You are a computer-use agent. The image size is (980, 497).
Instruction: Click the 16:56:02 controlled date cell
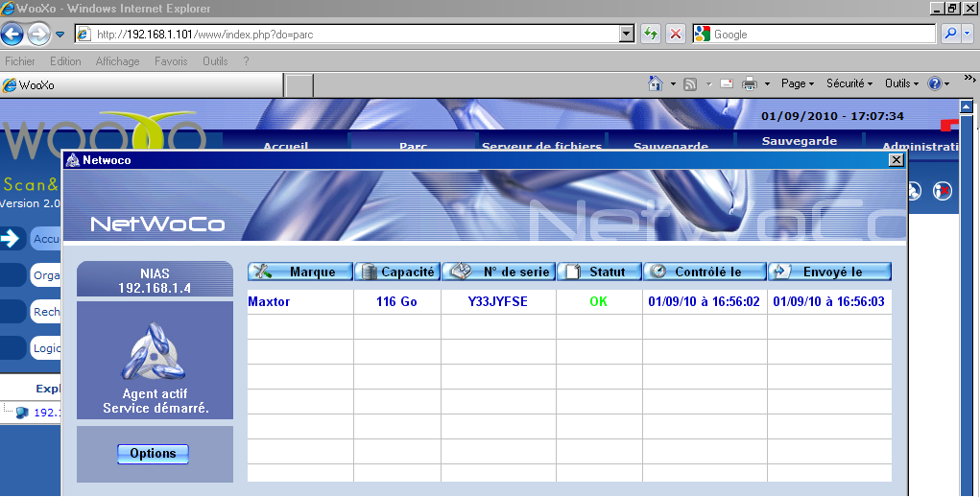pos(704,301)
